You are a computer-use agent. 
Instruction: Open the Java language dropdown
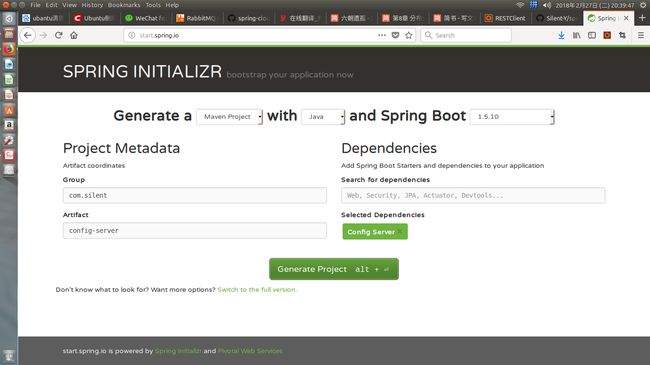pyautogui.click(x=323, y=117)
